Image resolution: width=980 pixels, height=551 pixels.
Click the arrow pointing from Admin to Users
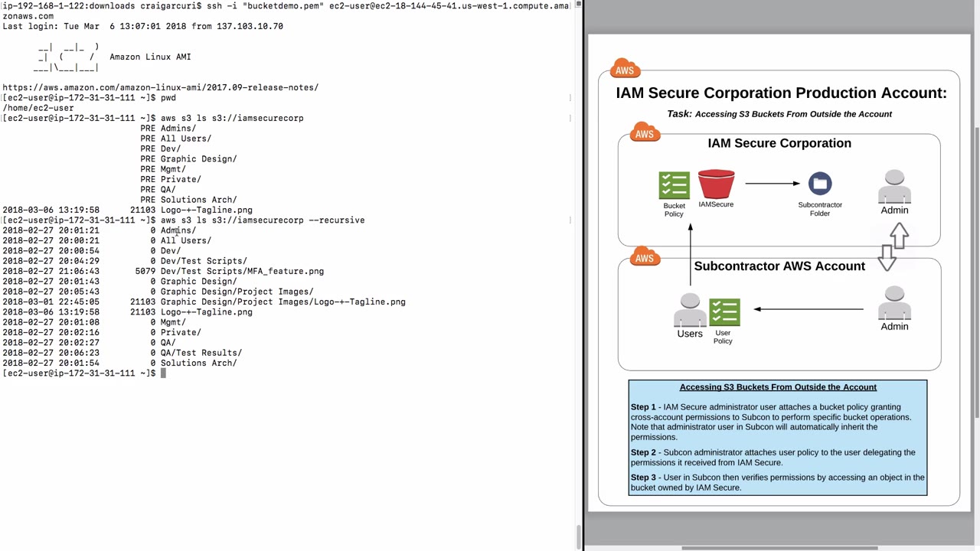point(808,309)
